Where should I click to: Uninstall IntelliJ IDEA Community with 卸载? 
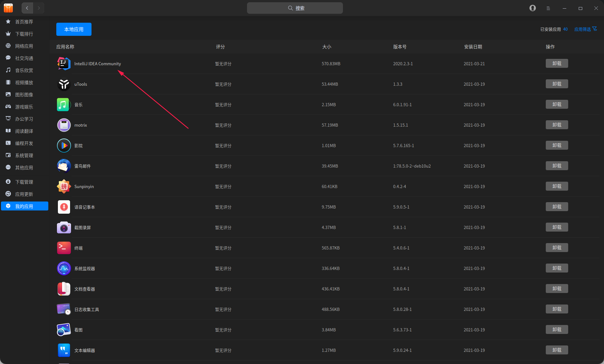click(557, 63)
